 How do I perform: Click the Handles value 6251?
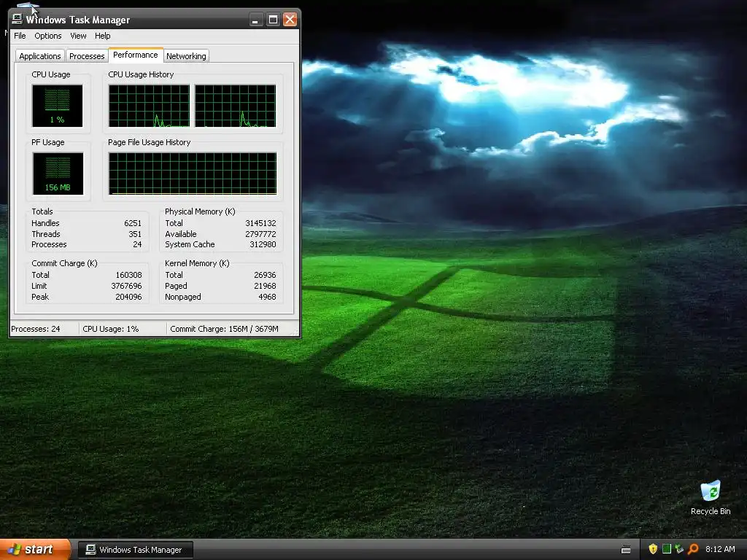[133, 223]
